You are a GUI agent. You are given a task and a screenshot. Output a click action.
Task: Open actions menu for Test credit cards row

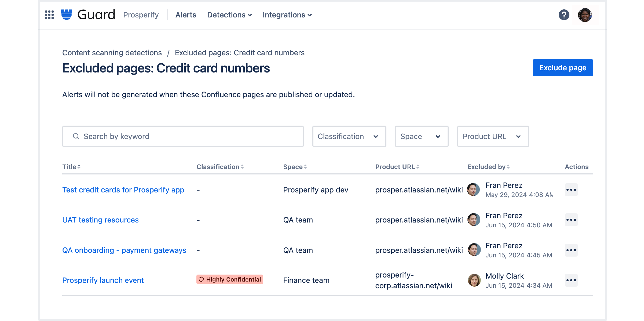(571, 190)
